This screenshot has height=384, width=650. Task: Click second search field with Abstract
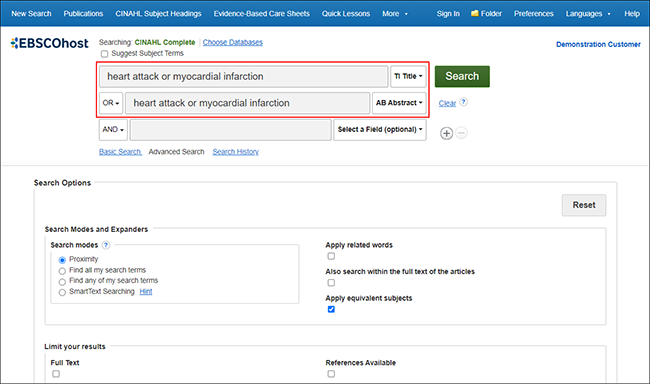[247, 103]
